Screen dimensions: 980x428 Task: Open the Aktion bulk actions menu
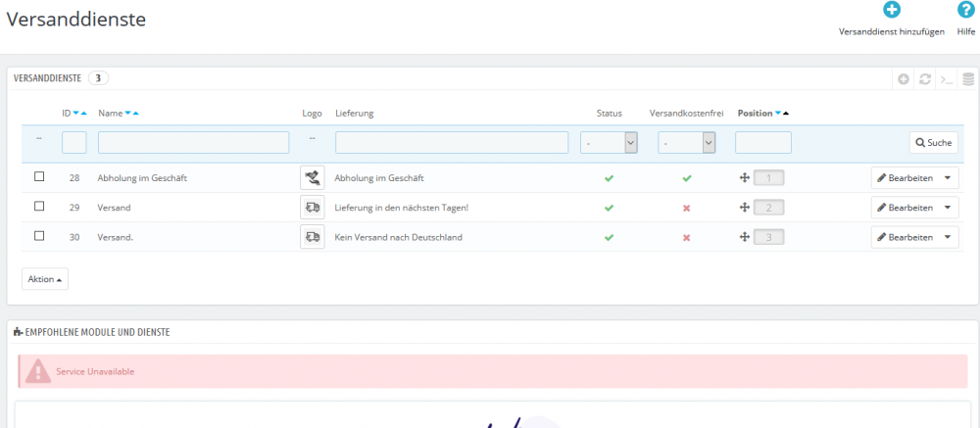[45, 279]
